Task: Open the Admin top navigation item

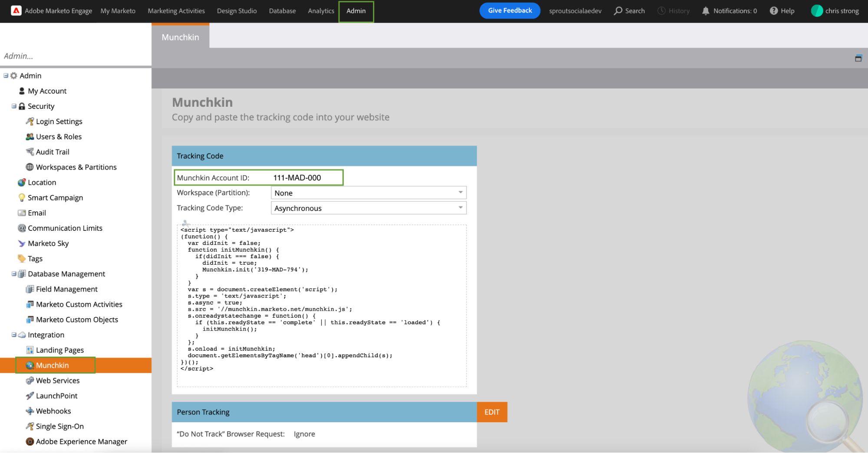Action: click(356, 11)
